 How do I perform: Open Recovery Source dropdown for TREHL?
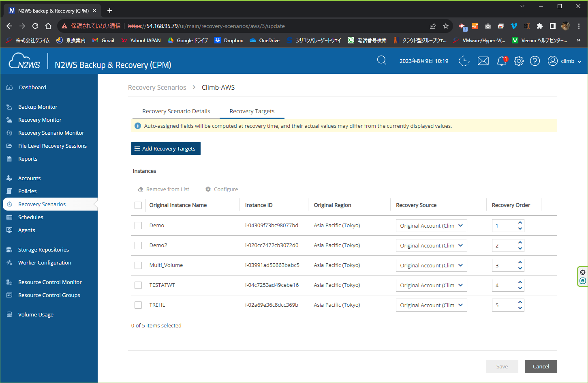click(431, 305)
